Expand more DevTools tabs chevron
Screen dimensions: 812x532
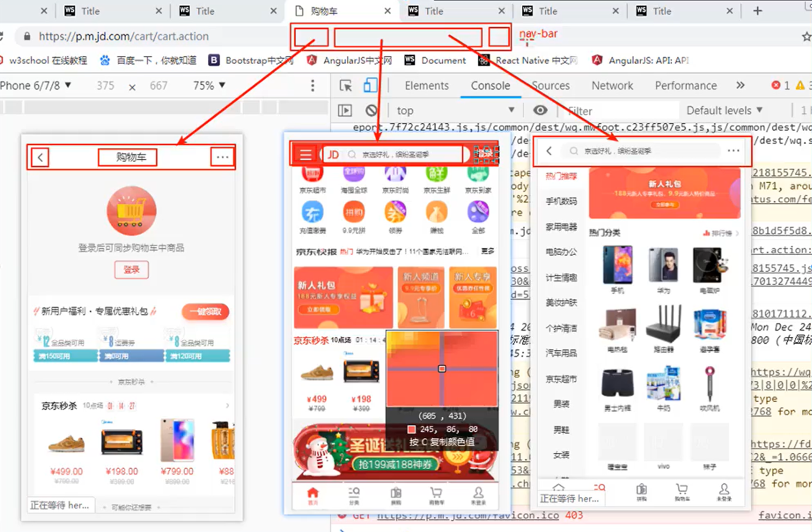[x=740, y=85]
